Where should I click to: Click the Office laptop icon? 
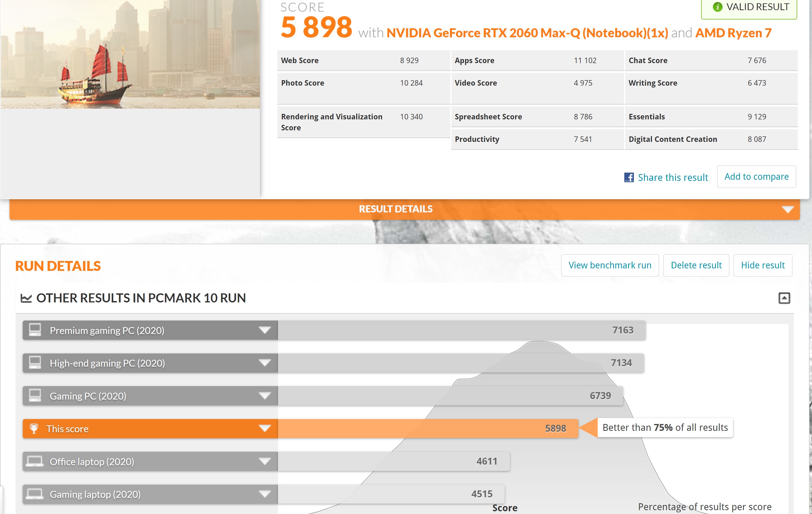35,461
